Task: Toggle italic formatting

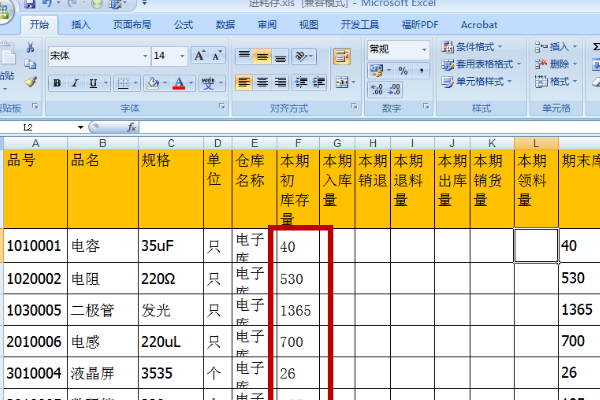Action: [x=75, y=83]
